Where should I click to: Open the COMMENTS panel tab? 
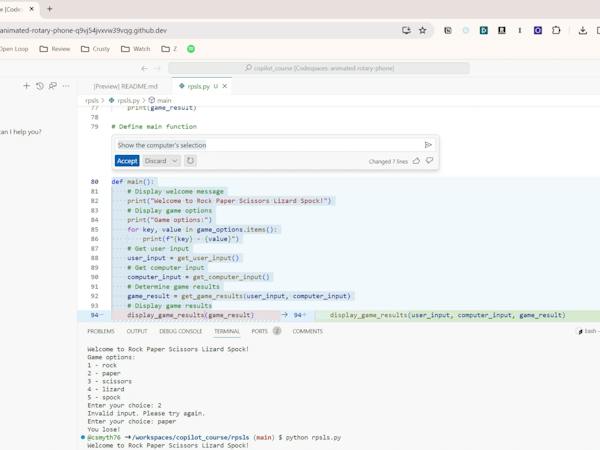pyautogui.click(x=308, y=331)
